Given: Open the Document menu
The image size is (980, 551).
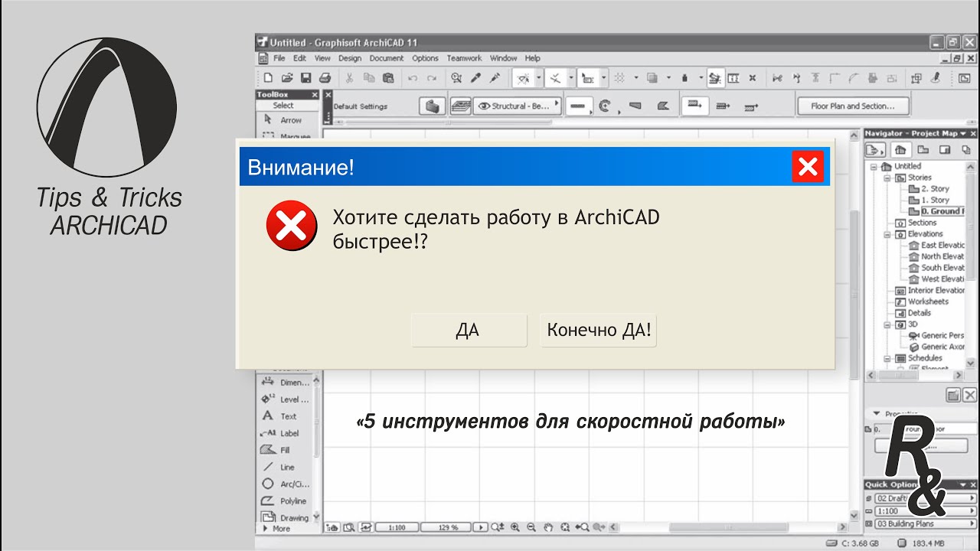Looking at the screenshot, I should coord(387,58).
